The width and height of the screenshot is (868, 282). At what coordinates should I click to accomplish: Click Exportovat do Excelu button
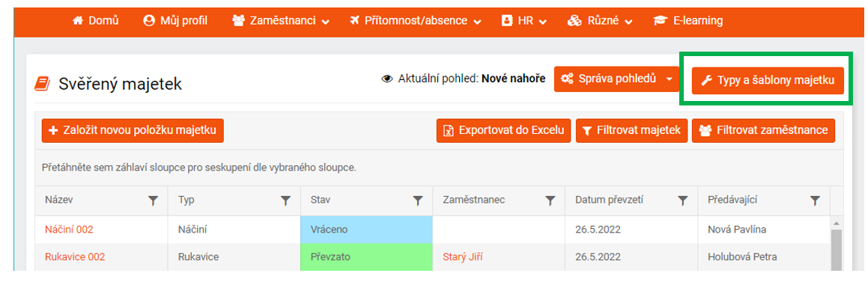point(504,130)
